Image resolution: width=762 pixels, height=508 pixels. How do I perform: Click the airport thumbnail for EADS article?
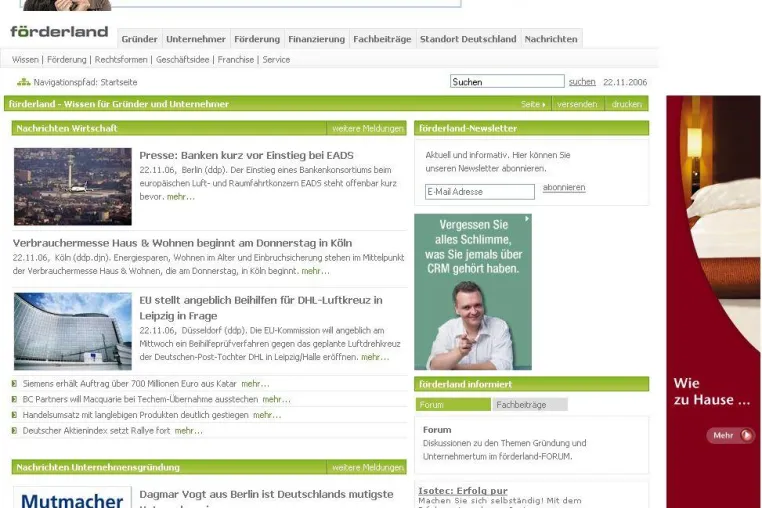(73, 187)
